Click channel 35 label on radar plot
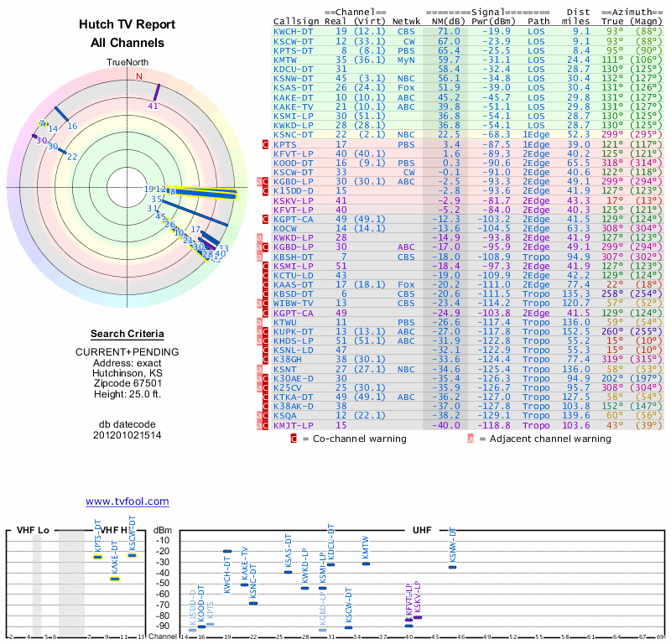Screen dimensions: 671x644 click(156, 199)
